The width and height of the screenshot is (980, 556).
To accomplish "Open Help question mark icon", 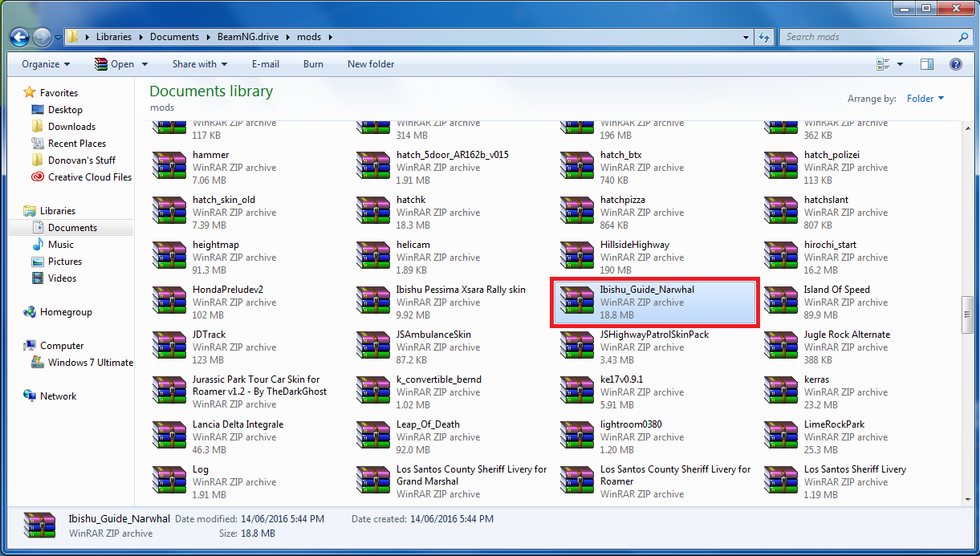I will click(x=956, y=64).
